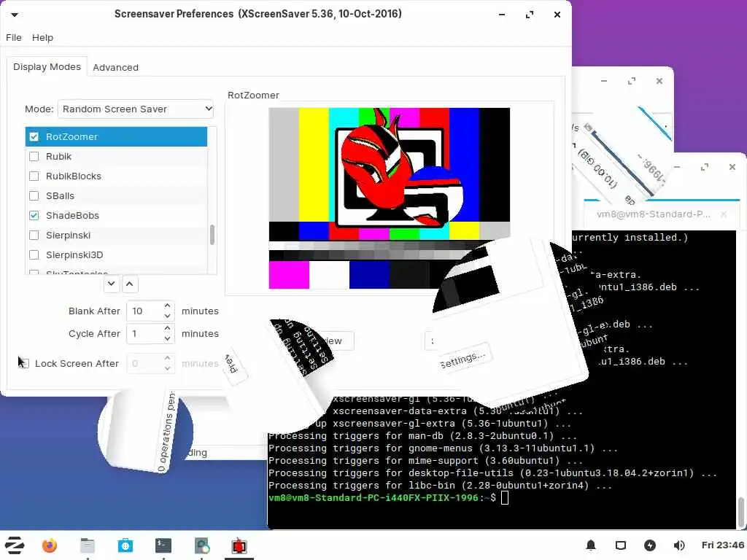The width and height of the screenshot is (747, 560).
Task: Minimize the Screensaver Preferences window
Action: point(502,15)
